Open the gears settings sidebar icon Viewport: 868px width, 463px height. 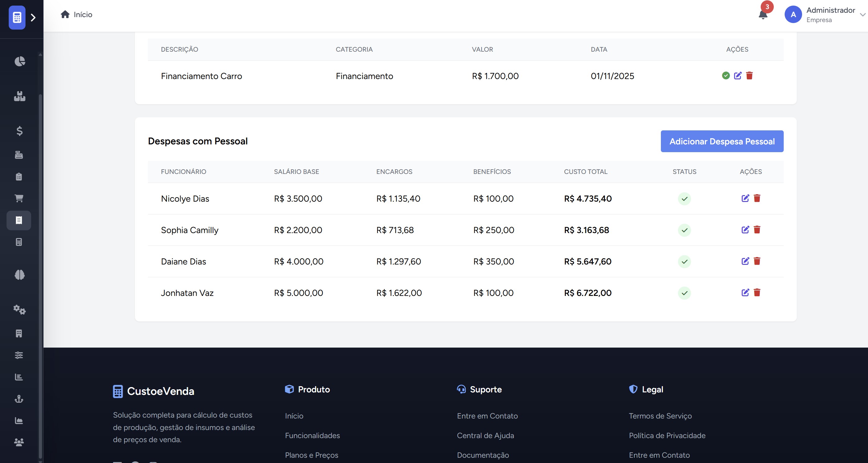point(20,310)
